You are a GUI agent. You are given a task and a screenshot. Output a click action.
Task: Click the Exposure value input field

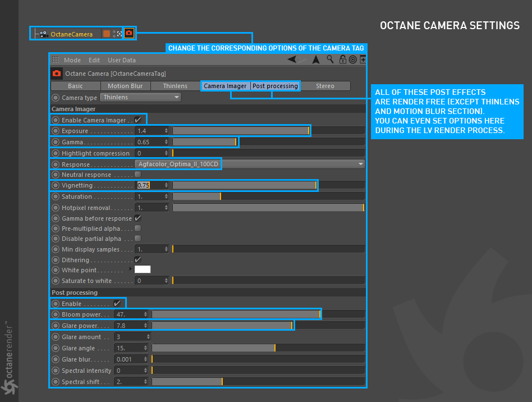(x=152, y=131)
